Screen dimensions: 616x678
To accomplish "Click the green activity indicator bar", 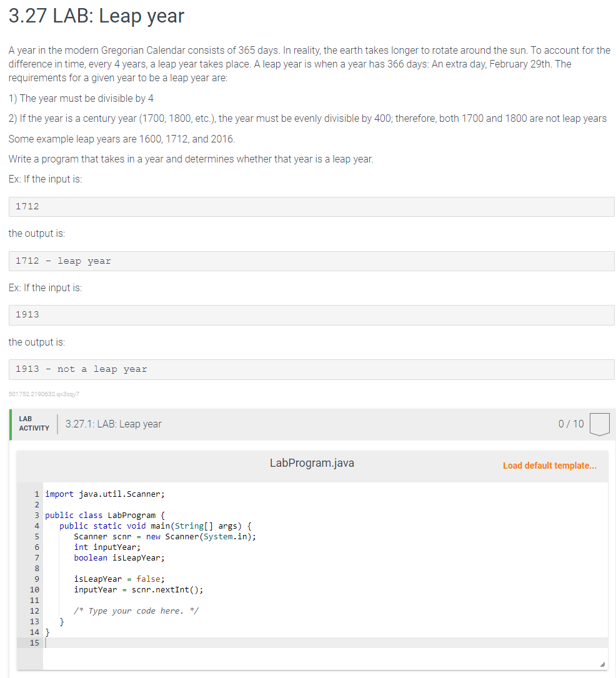I will pyautogui.click(x=10, y=423).
